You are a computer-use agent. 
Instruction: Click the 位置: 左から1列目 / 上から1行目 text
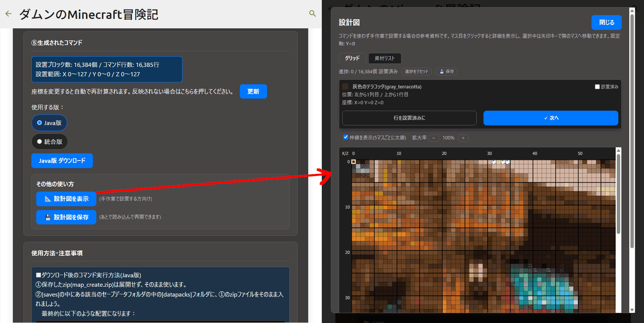pos(375,94)
